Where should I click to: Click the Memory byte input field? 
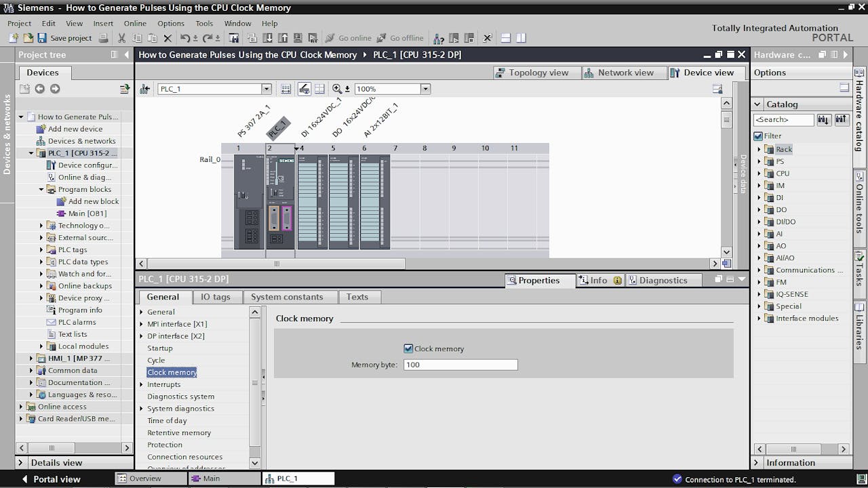pos(460,365)
